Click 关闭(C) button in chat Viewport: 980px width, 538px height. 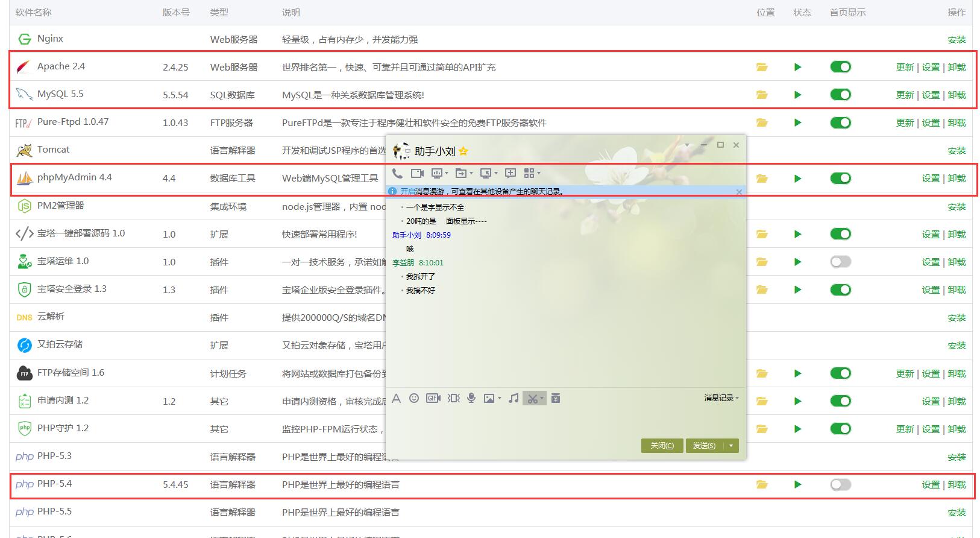coord(662,446)
